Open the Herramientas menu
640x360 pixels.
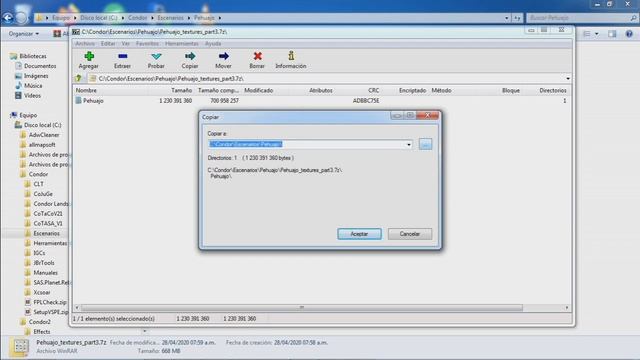(182, 43)
